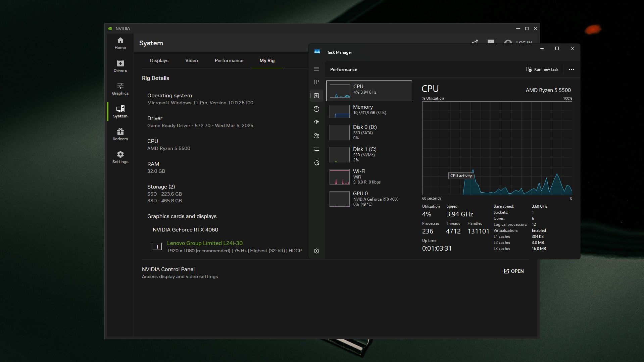
Task: Switch to the Performance tab in NVIDIA app
Action: point(229,60)
